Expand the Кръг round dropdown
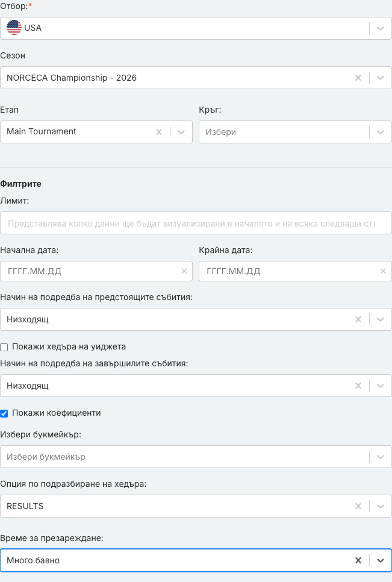392x582 pixels. point(381,132)
